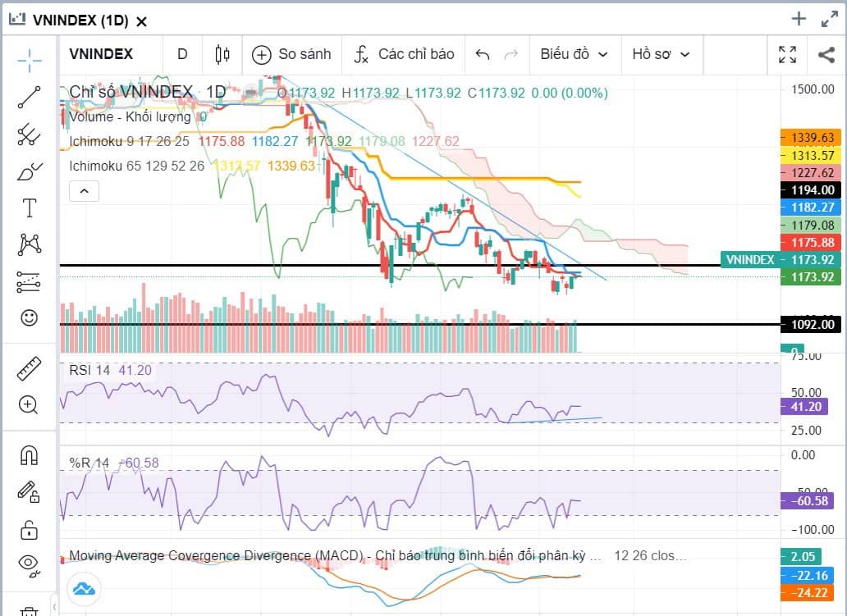The height and width of the screenshot is (616, 847).
Task: Collapse the indicator legend chevron
Action: tap(85, 191)
